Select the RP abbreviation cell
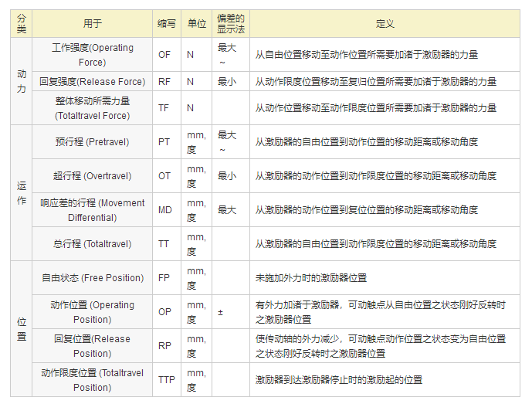The image size is (532, 404). click(164, 346)
